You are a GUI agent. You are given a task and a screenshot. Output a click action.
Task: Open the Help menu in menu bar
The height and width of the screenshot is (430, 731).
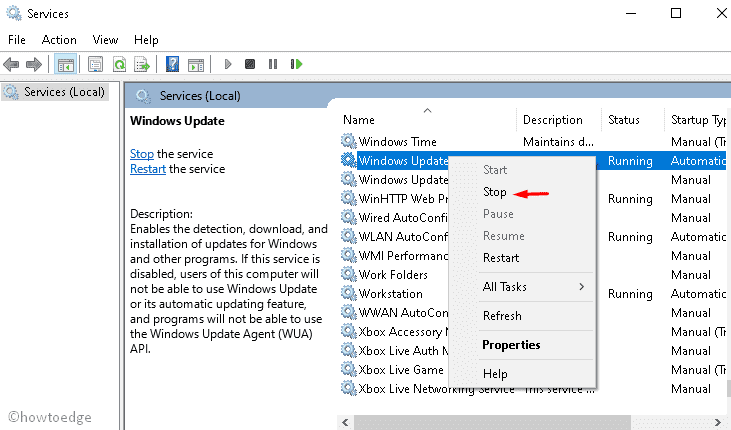146,40
